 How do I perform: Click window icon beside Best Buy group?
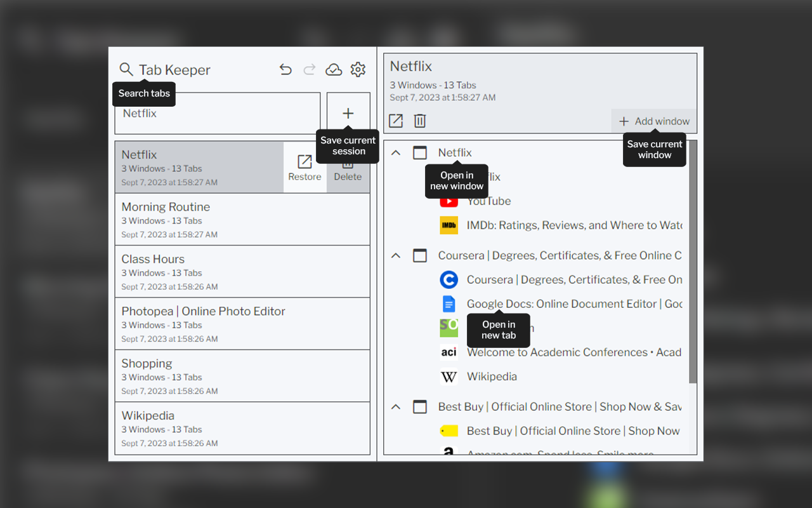[420, 406]
